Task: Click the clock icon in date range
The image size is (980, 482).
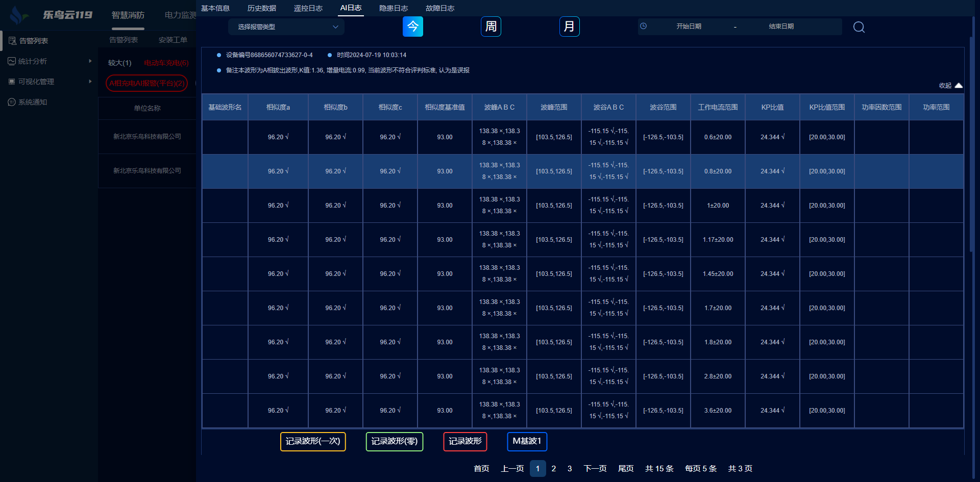Action: 644,27
